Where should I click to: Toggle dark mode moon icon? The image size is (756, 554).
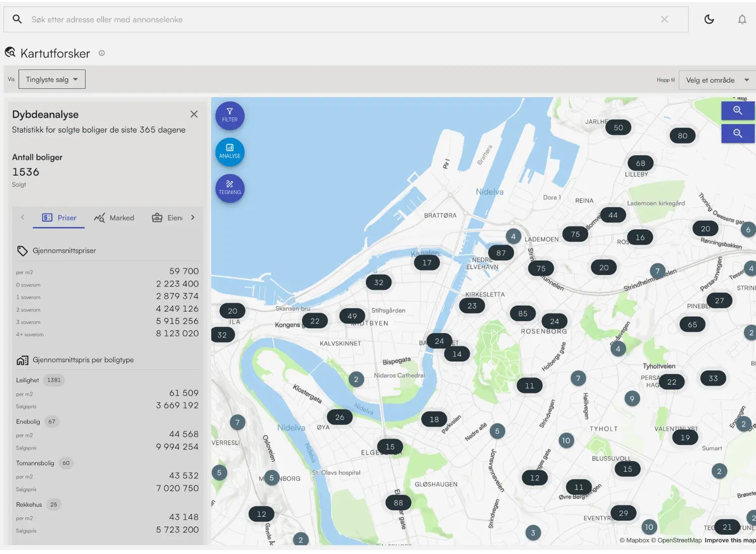point(709,19)
